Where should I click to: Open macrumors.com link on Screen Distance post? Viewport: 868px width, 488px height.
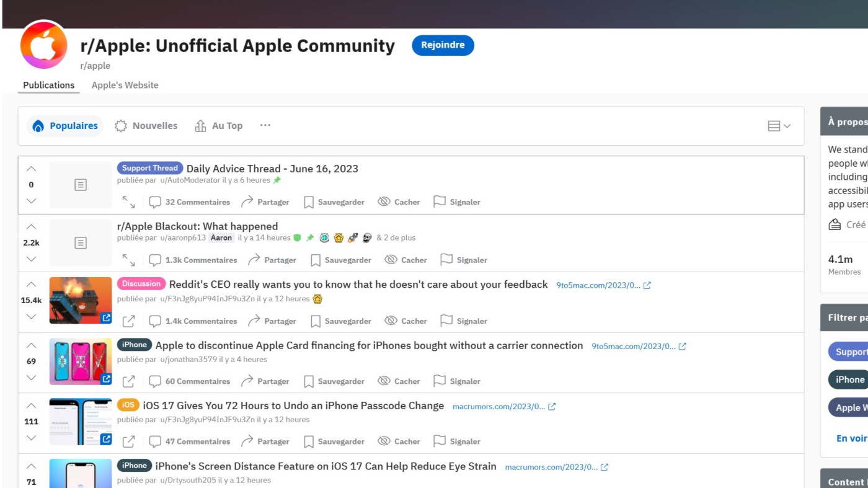pyautogui.click(x=557, y=467)
